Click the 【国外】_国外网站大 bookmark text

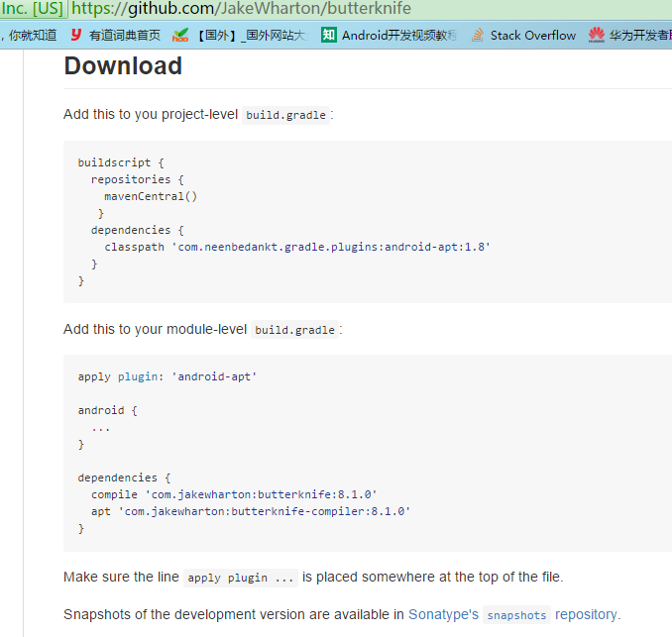click(x=250, y=35)
